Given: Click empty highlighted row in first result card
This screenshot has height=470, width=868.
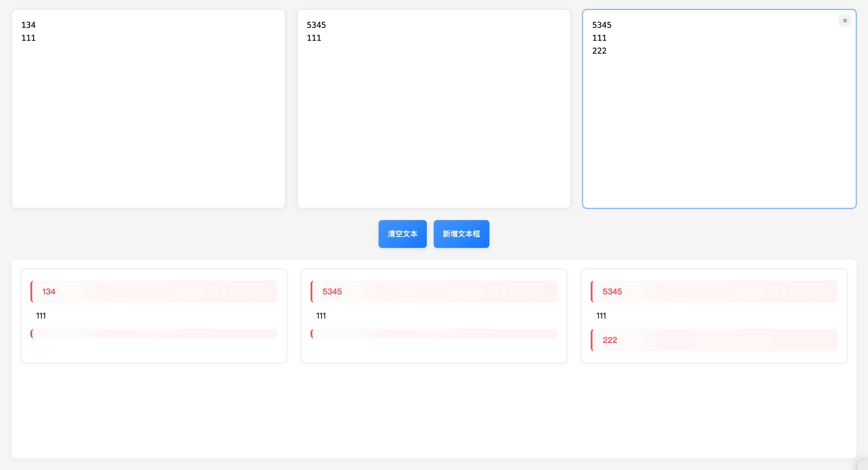Looking at the screenshot, I should (154, 333).
